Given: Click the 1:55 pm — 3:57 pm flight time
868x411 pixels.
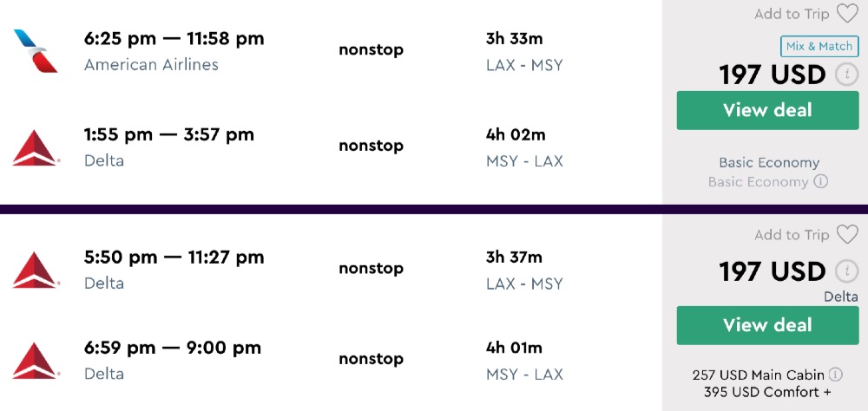Looking at the screenshot, I should pos(169,134).
